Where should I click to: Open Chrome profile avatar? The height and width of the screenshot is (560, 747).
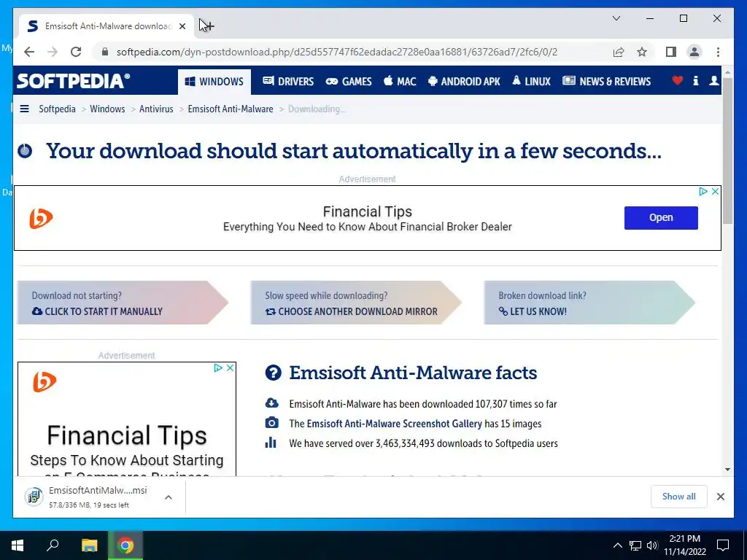(694, 52)
